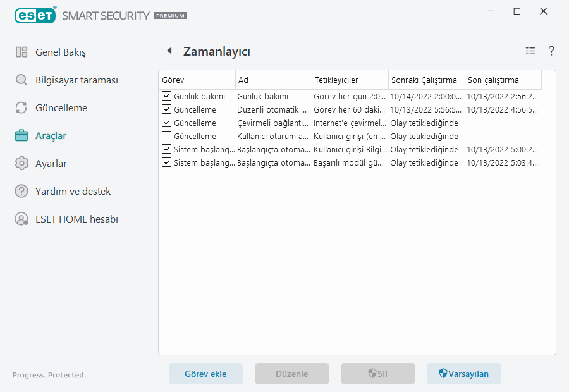Image resolution: width=569 pixels, height=392 pixels.
Task: Disable the first Sistem başlang task
Action: point(167,149)
